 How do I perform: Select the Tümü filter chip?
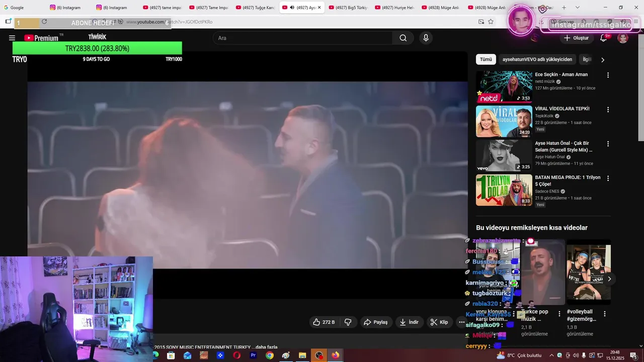(486, 59)
